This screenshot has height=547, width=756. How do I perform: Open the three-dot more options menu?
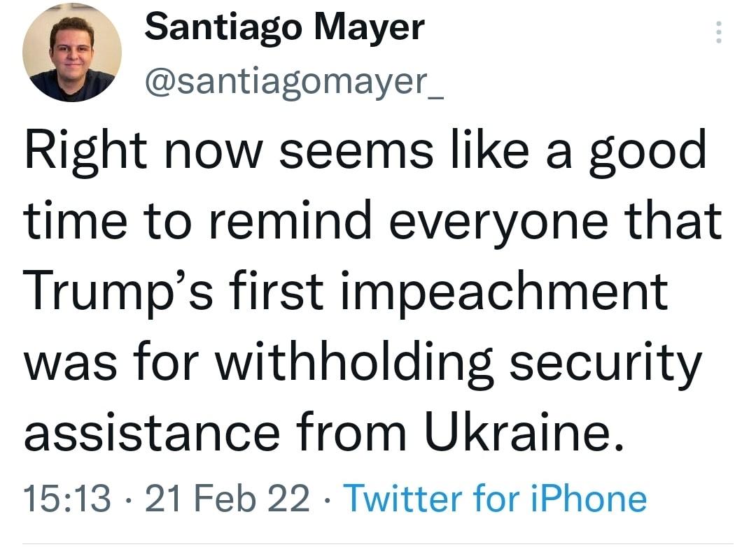pyautogui.click(x=717, y=32)
